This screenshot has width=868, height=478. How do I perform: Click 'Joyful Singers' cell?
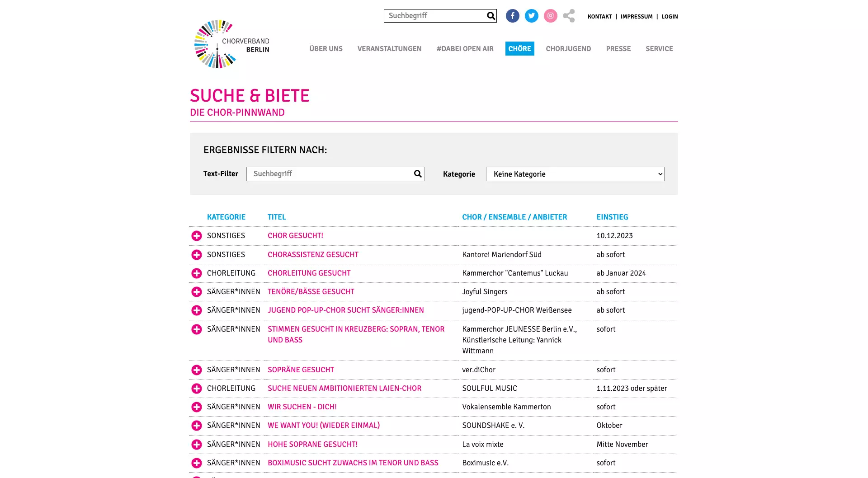[x=485, y=292]
